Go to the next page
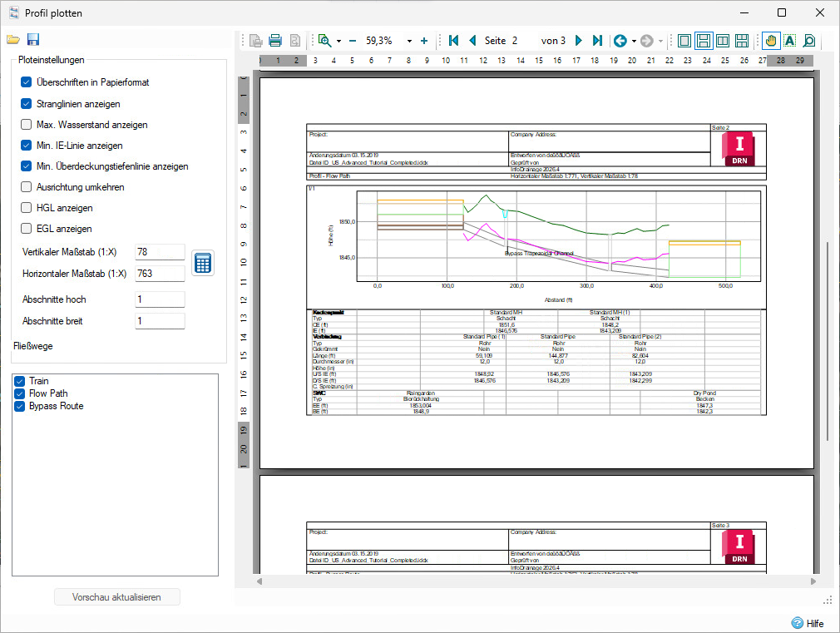 [579, 41]
